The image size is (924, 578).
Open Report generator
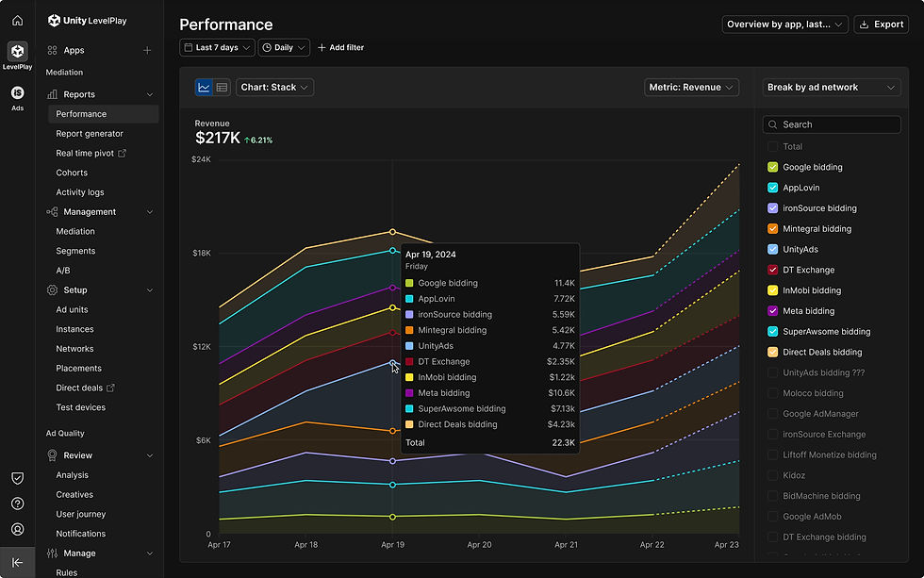90,134
